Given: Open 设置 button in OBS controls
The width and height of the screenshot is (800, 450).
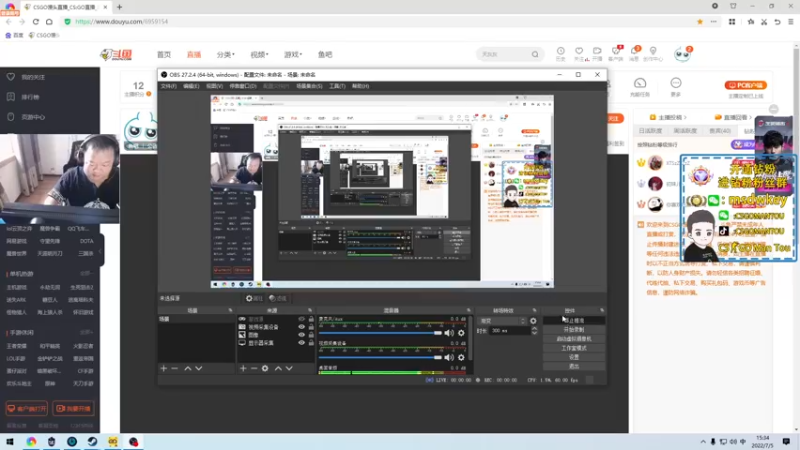Looking at the screenshot, I should (573, 357).
